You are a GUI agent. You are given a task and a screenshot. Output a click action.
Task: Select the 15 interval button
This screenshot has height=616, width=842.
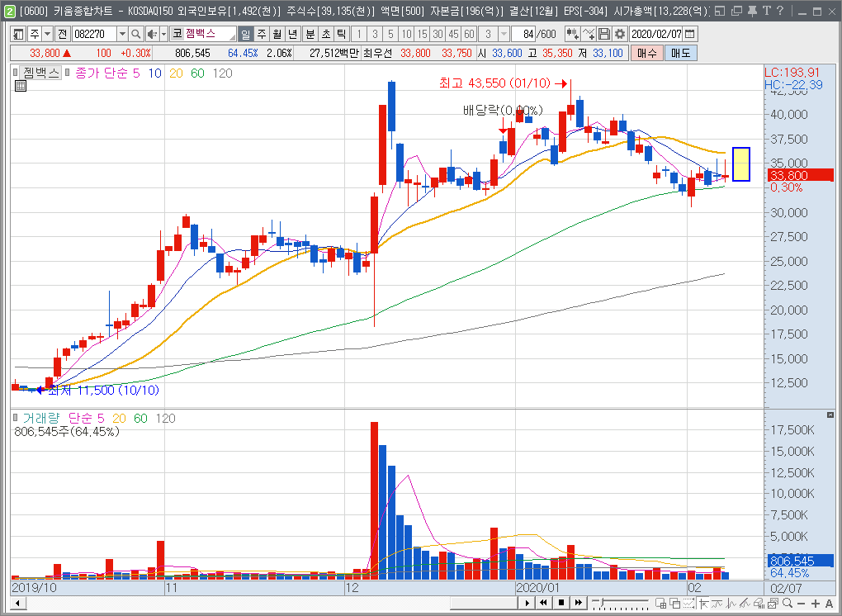pyautogui.click(x=422, y=35)
